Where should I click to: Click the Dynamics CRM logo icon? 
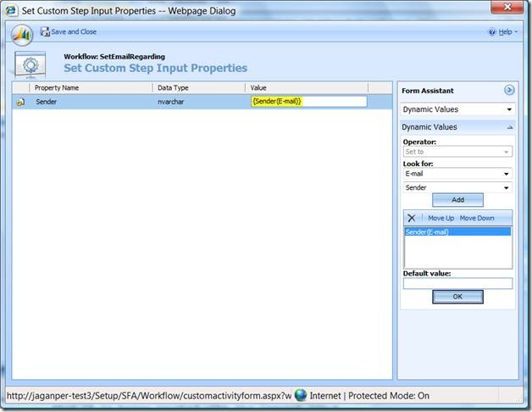coord(23,34)
